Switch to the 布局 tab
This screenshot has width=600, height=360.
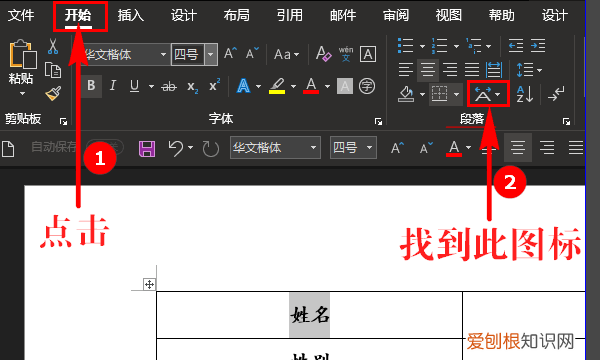pyautogui.click(x=237, y=15)
